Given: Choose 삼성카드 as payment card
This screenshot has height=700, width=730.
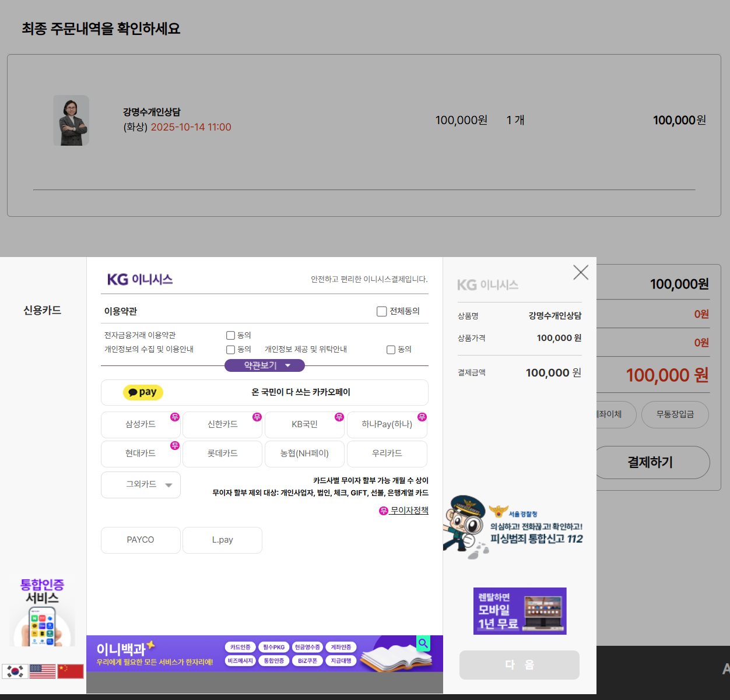Looking at the screenshot, I should [x=141, y=424].
